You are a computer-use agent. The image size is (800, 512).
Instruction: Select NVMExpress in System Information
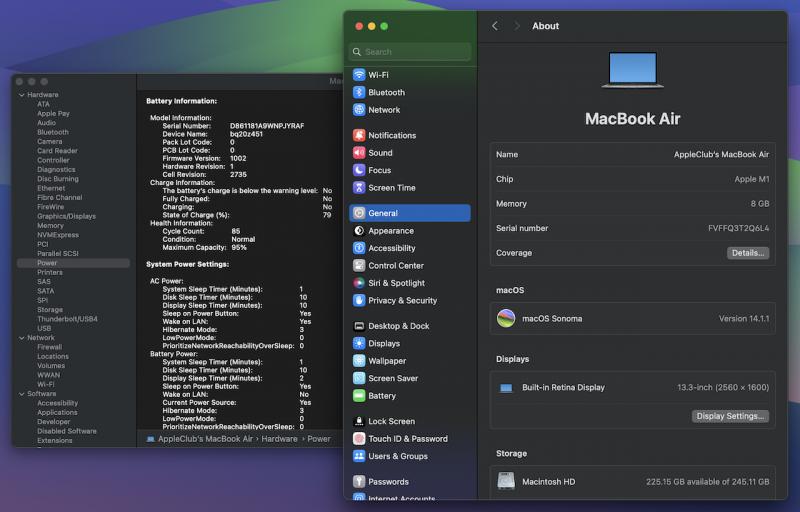[58, 235]
